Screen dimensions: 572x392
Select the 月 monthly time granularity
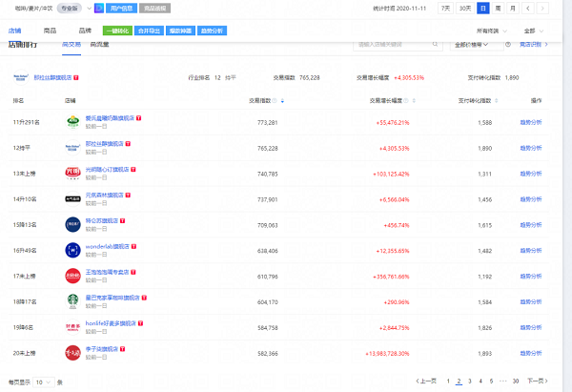coord(513,8)
